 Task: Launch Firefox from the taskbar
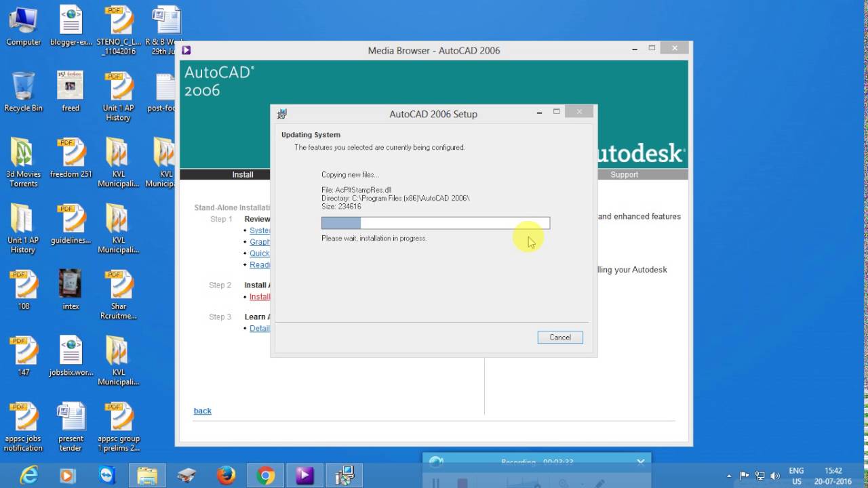[226, 476]
